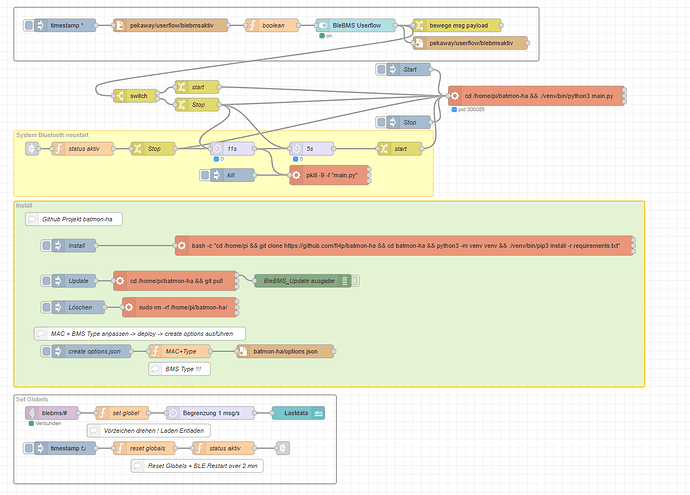The width and height of the screenshot is (690, 495).
Task: Click the blebms/# MQTT in node icon
Action: coord(32,411)
